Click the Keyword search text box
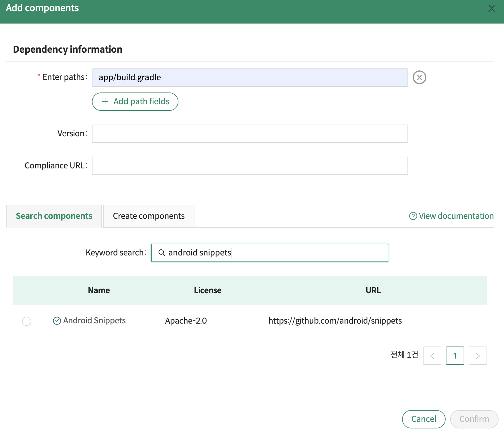The image size is (504, 433). tap(275, 253)
